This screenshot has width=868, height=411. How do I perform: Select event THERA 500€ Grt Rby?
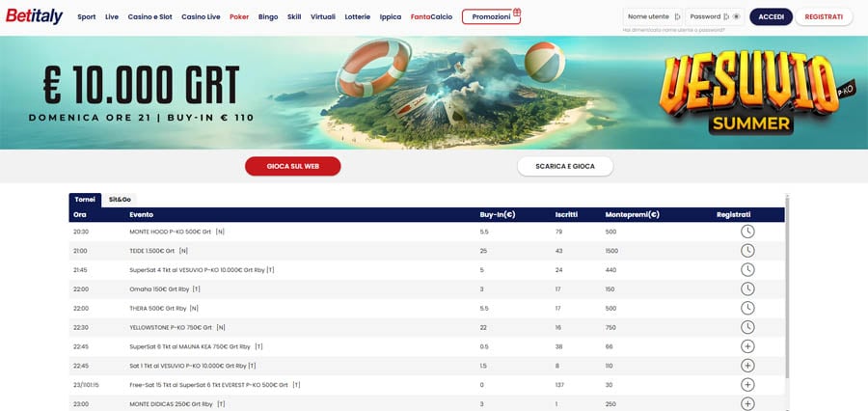click(163, 308)
